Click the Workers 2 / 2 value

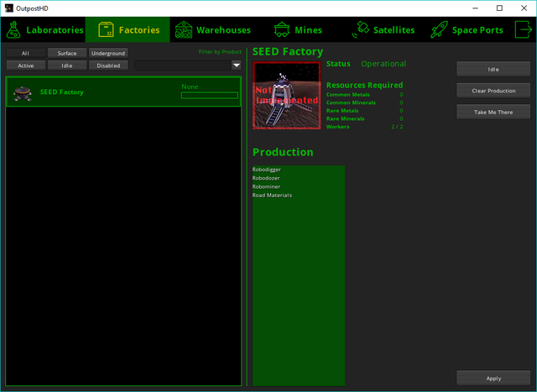(x=397, y=127)
